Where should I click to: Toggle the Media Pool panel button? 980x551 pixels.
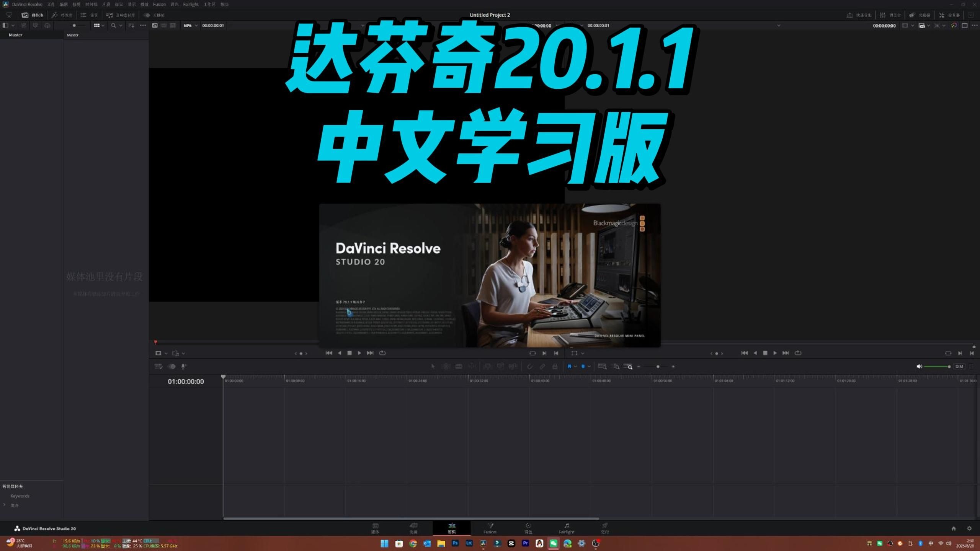[x=32, y=15]
